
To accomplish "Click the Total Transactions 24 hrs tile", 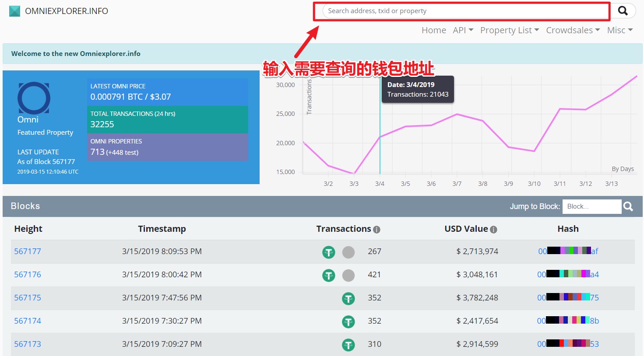I will 168,119.
